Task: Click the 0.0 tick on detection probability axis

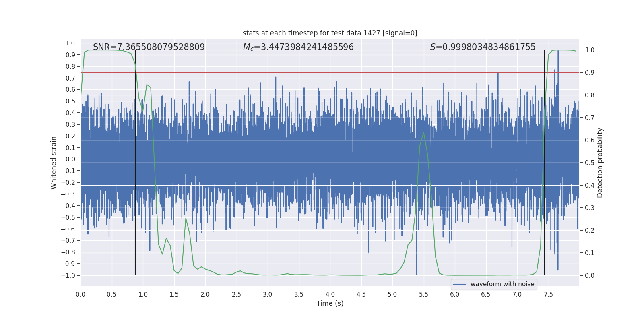Action: point(590,276)
